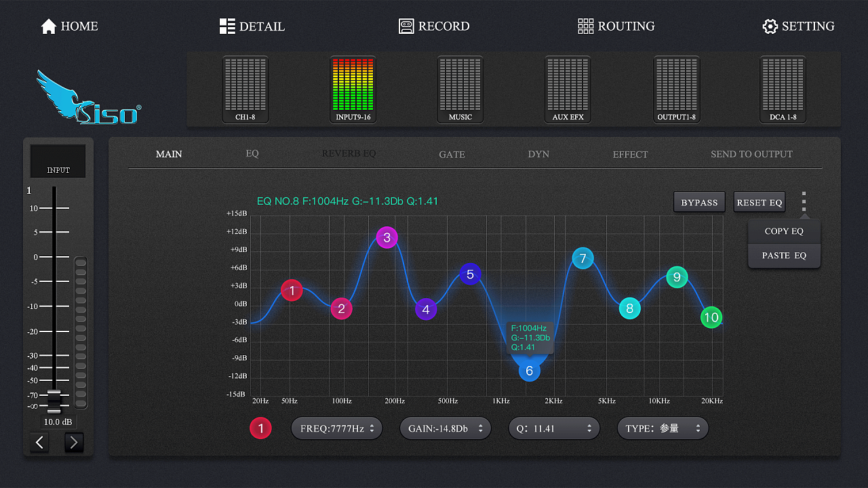
Task: Click the 10.0 dB fader value field
Action: (58, 422)
